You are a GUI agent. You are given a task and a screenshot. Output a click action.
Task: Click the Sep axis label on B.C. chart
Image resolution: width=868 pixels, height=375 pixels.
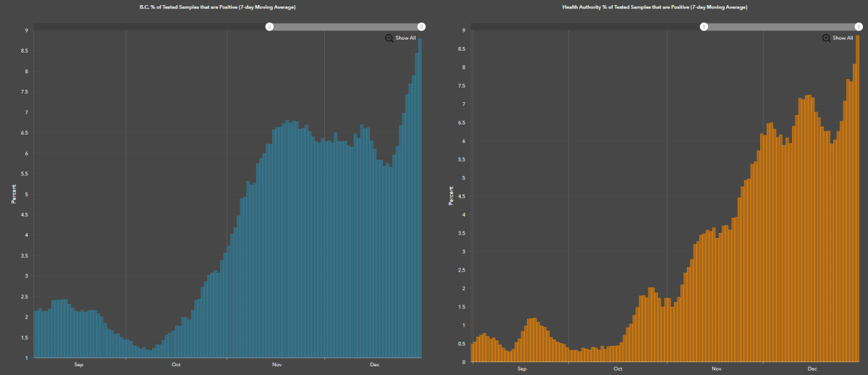pyautogui.click(x=80, y=365)
